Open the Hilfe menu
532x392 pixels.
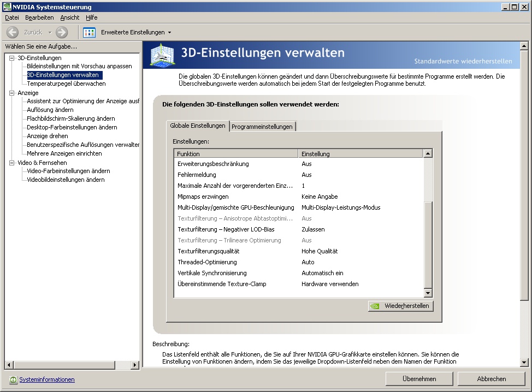[x=92, y=17]
